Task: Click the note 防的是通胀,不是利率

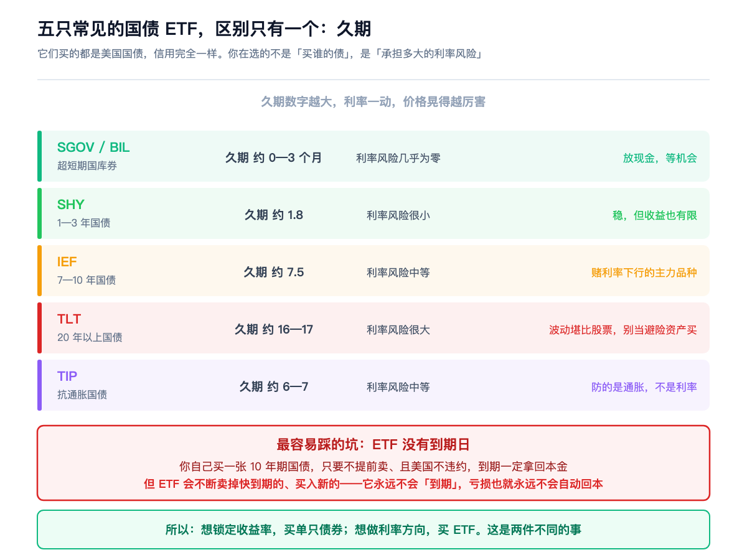Action: click(x=644, y=387)
